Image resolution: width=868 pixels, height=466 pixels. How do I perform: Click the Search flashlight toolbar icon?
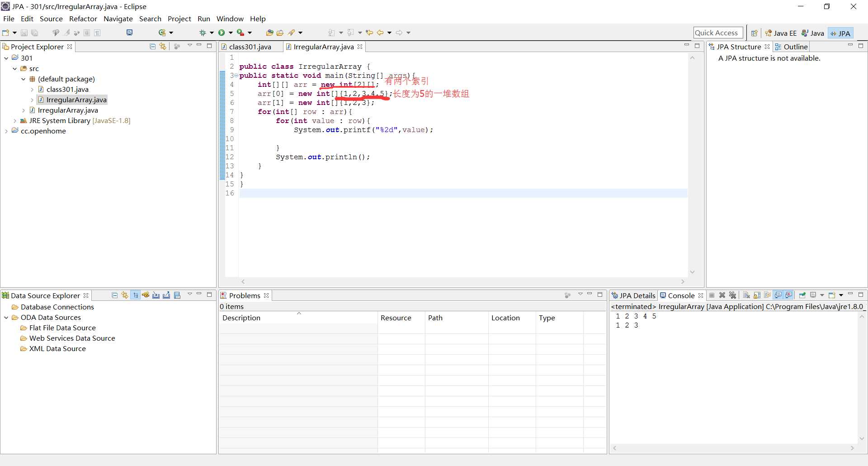[292, 33]
